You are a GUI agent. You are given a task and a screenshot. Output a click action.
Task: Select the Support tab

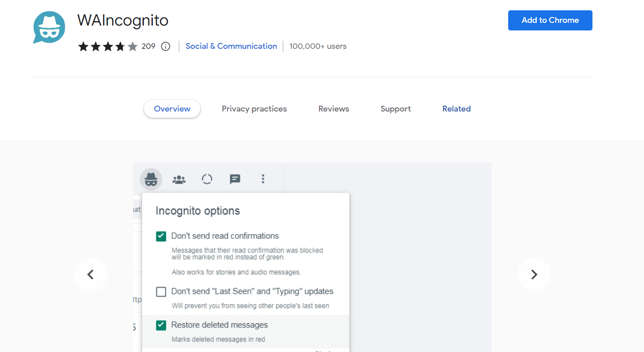(395, 109)
